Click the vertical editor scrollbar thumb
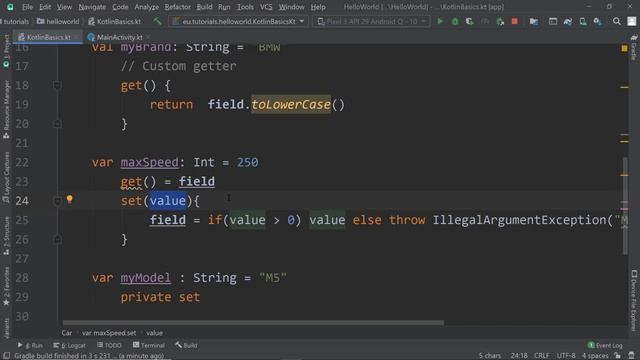 click(625, 206)
